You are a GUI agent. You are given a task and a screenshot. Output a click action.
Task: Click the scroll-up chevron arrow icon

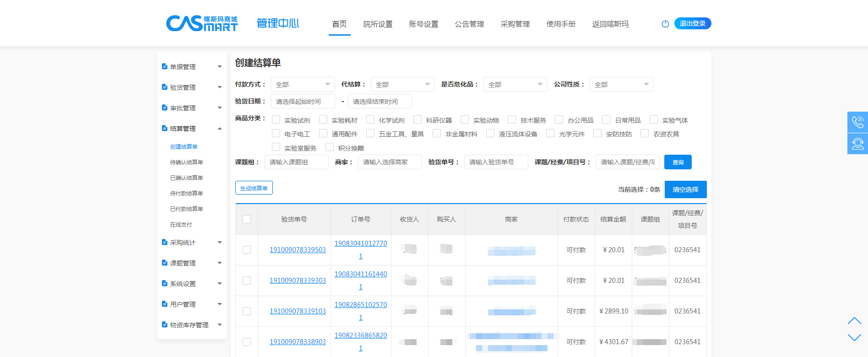(x=854, y=321)
